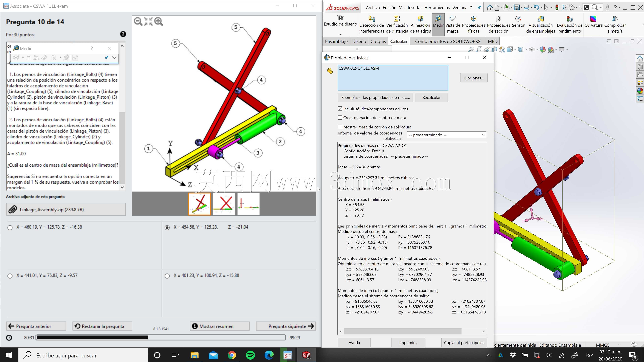Click the exam time progress bar
Image resolution: width=644 pixels, height=362 pixels.
pyautogui.click(x=161, y=337)
